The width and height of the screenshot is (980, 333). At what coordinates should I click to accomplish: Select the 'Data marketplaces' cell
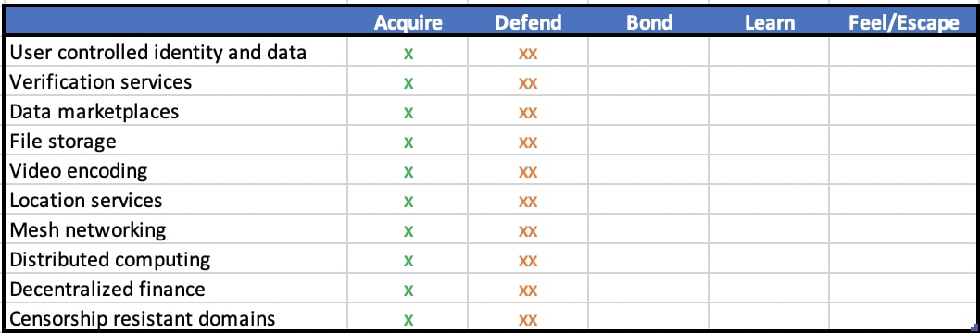(x=177, y=111)
